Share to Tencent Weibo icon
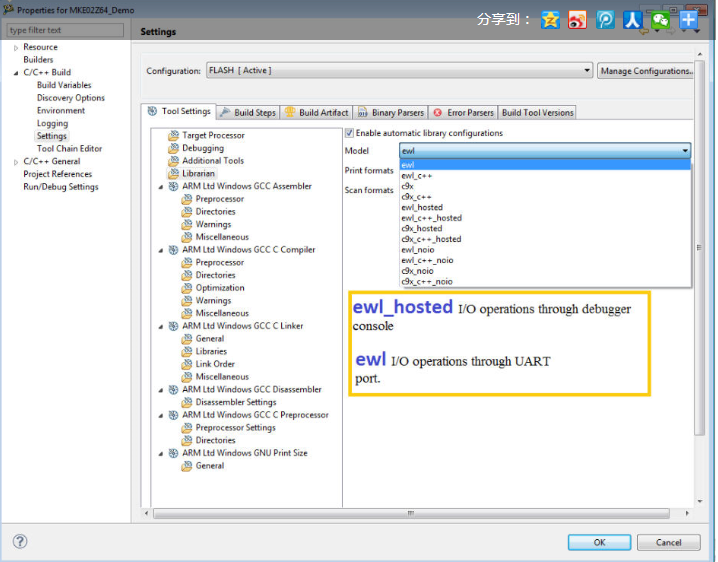 (x=605, y=20)
